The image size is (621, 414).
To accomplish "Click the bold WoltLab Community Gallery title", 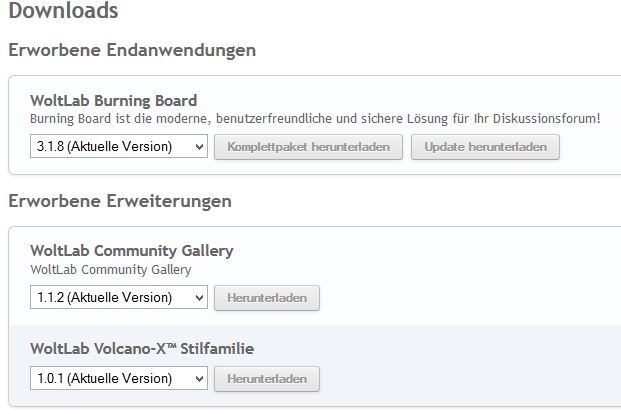I will [132, 250].
